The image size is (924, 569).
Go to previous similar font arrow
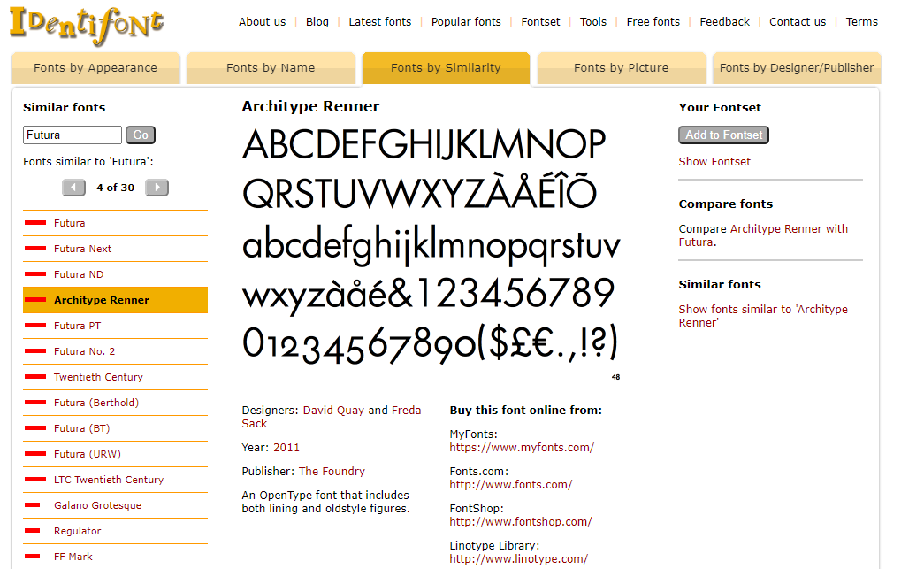click(x=73, y=188)
